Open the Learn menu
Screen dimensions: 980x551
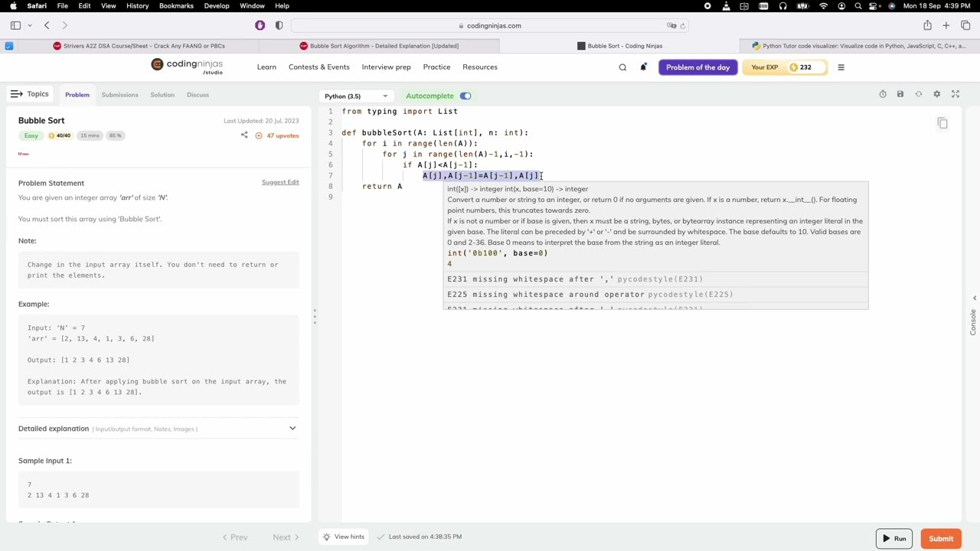[x=266, y=67]
